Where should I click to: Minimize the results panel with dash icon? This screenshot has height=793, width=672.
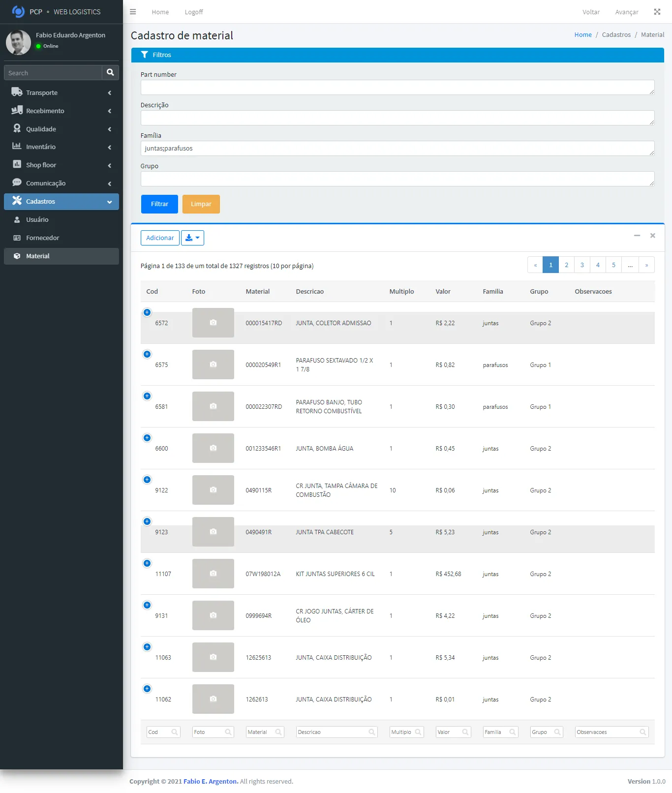(637, 236)
